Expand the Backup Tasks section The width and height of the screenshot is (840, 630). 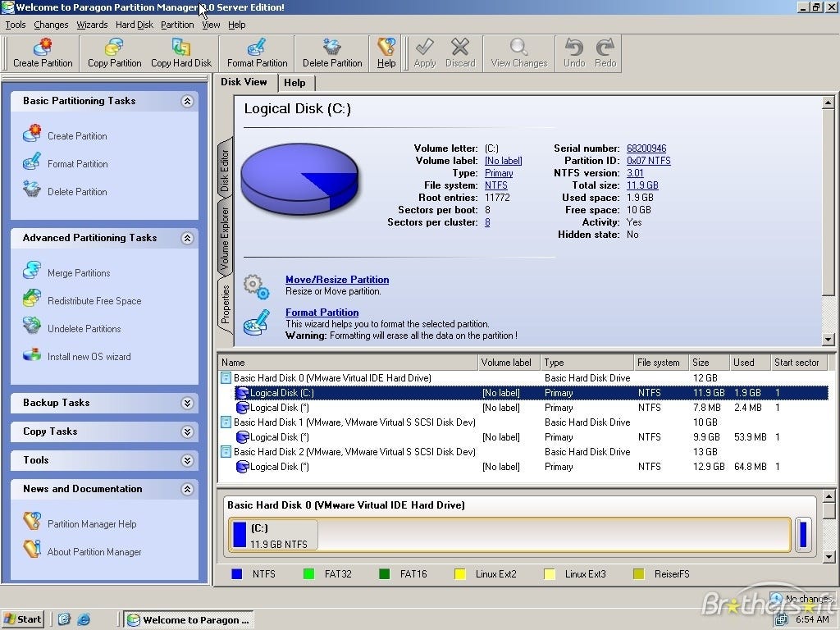tap(187, 403)
